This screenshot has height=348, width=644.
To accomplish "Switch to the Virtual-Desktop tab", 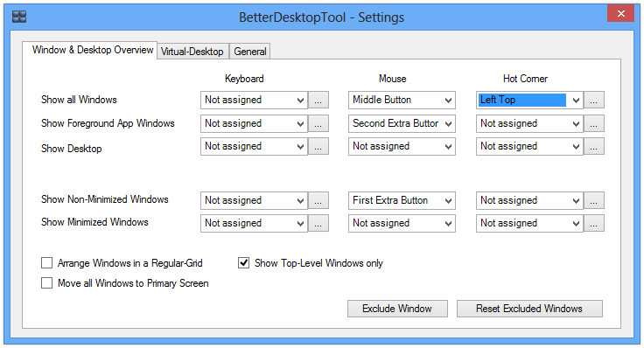I will click(x=192, y=52).
